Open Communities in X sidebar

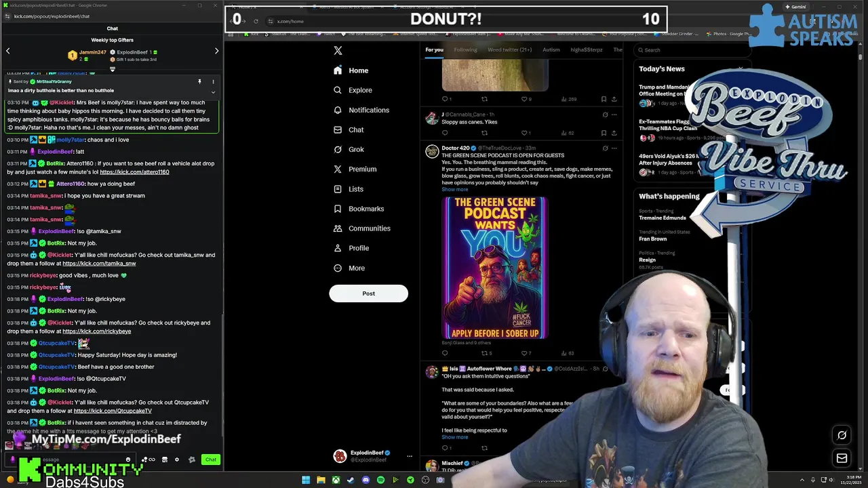(x=361, y=228)
